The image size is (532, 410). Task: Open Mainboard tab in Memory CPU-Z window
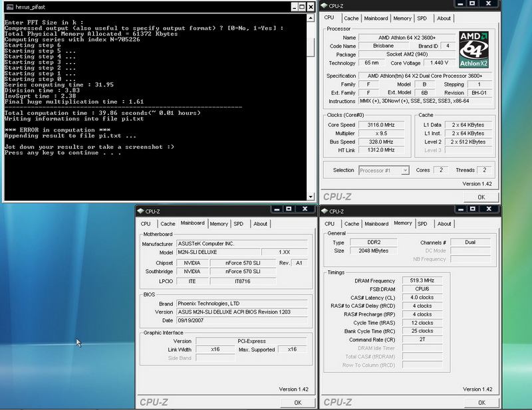click(376, 224)
